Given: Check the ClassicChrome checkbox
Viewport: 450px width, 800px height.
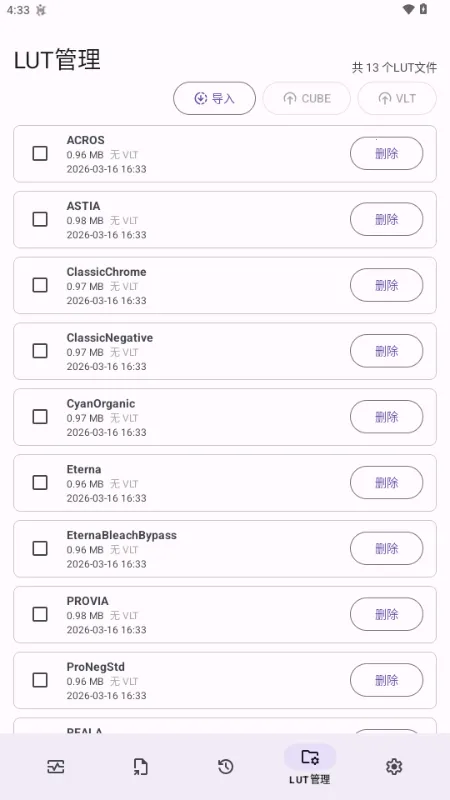Looking at the screenshot, I should (40, 285).
